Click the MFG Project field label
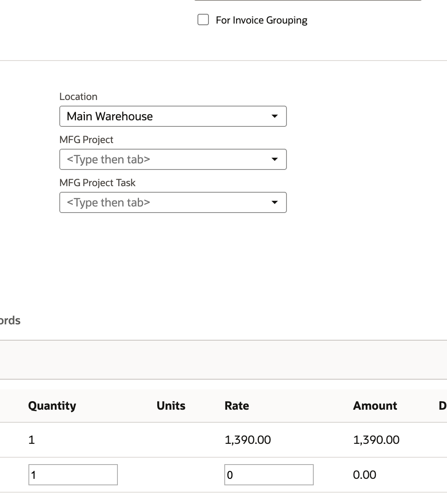 pos(86,139)
